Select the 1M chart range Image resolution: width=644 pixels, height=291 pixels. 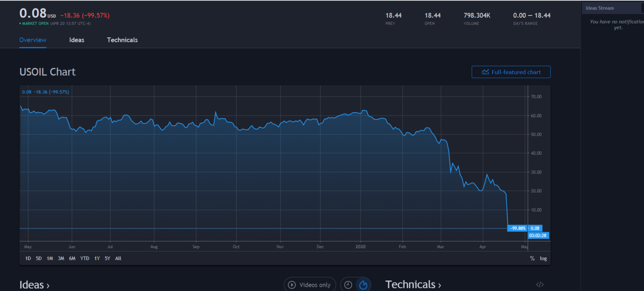point(50,259)
